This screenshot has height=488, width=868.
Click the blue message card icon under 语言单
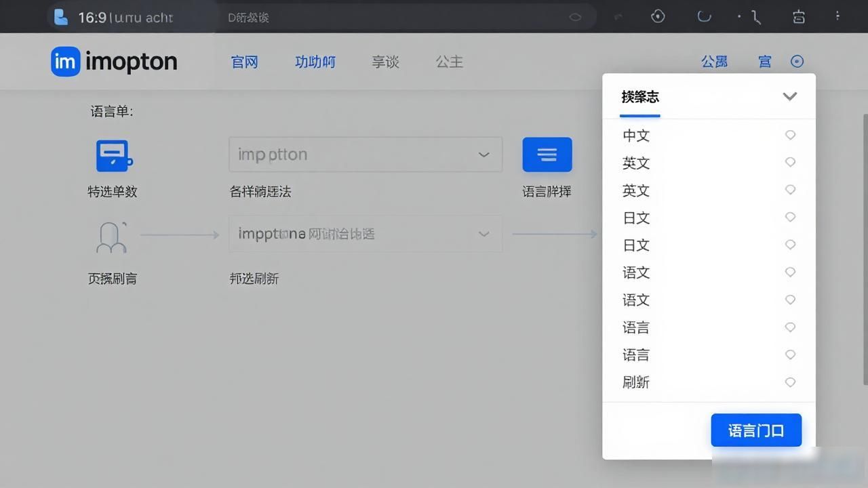(114, 156)
